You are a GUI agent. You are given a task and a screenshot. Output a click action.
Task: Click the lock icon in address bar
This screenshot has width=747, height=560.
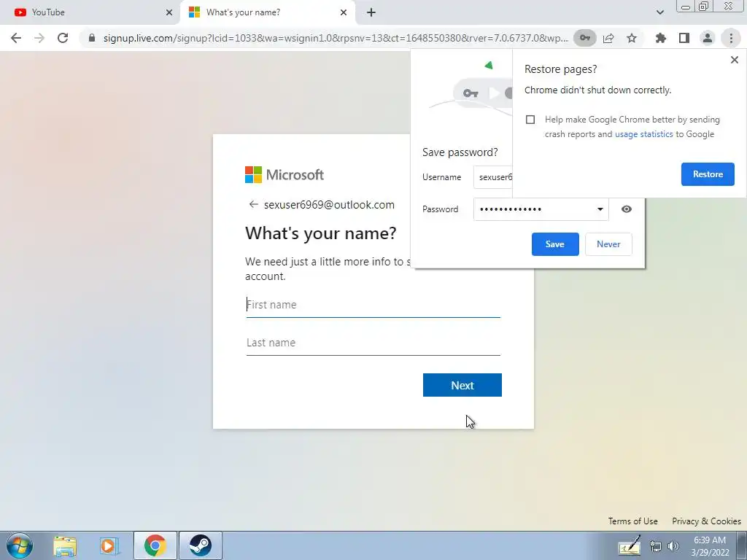pos(91,38)
